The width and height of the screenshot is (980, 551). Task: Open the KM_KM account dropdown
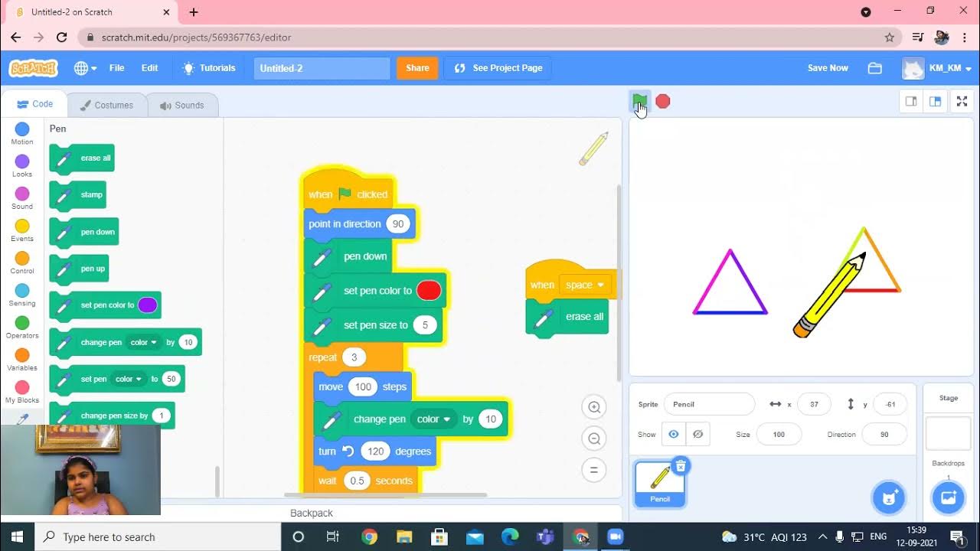pyautogui.click(x=937, y=68)
